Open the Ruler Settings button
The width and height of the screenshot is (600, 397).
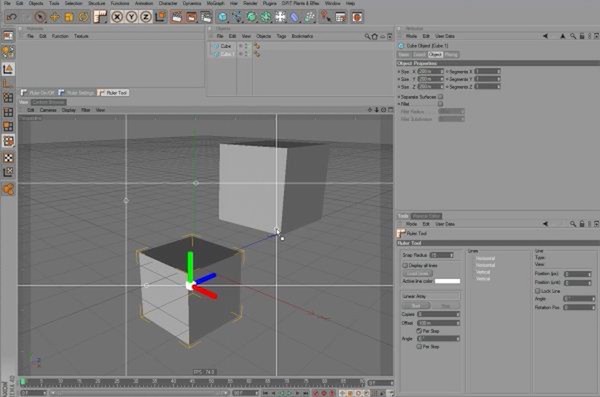77,93
